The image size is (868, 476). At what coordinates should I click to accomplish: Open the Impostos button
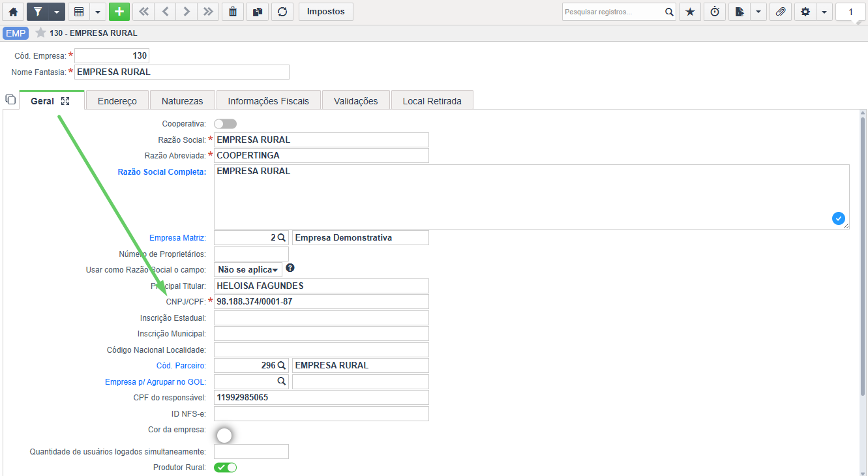pos(326,12)
